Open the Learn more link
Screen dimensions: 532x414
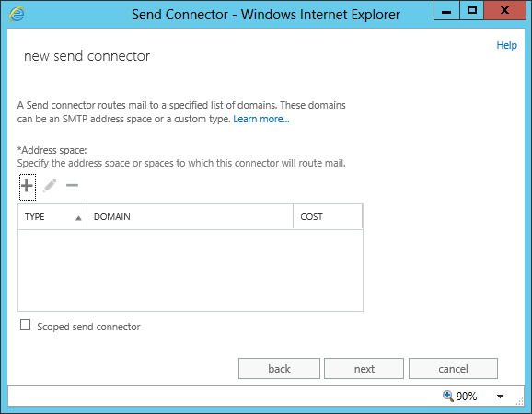tap(261, 119)
